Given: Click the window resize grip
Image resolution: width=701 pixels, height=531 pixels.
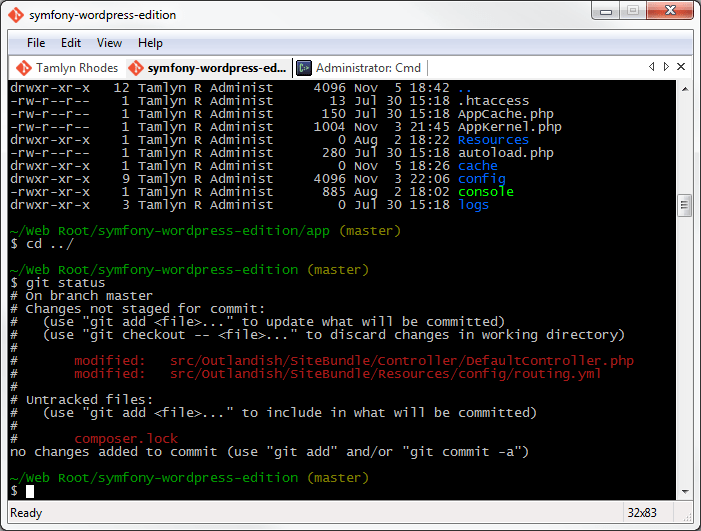Looking at the screenshot, I should 687,517.
